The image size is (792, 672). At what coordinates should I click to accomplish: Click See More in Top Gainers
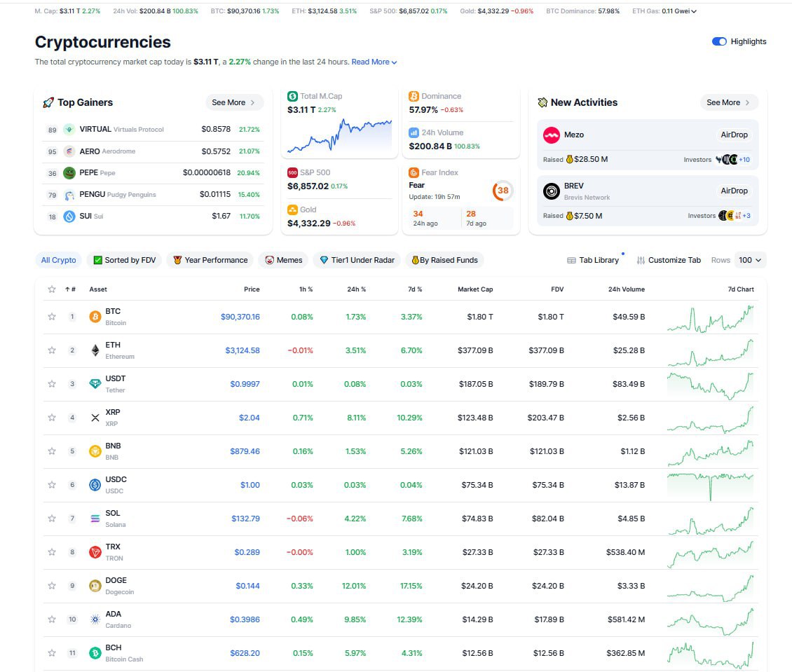click(234, 102)
